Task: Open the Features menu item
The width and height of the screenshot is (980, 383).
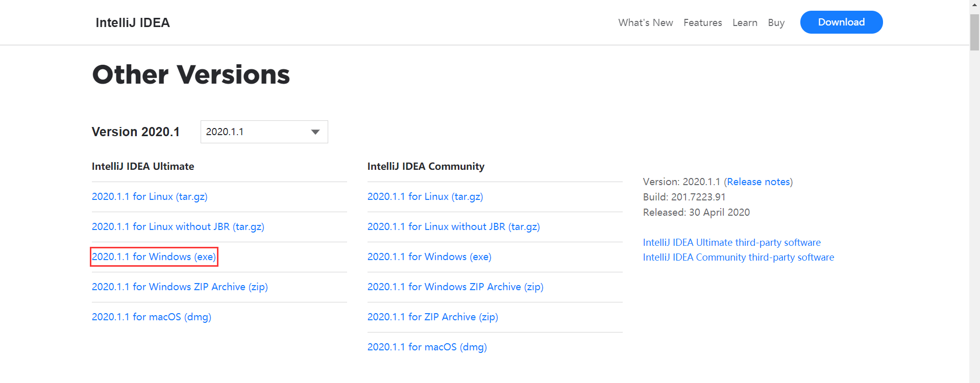Action: point(702,22)
